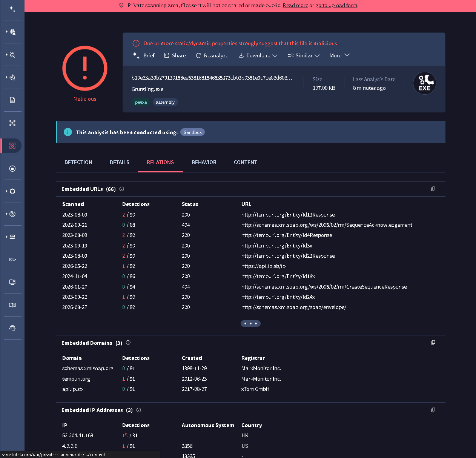This screenshot has height=458, width=476.
Task: Click http://tempuri.org/Entity/Id24x URL
Action: tap(278, 297)
